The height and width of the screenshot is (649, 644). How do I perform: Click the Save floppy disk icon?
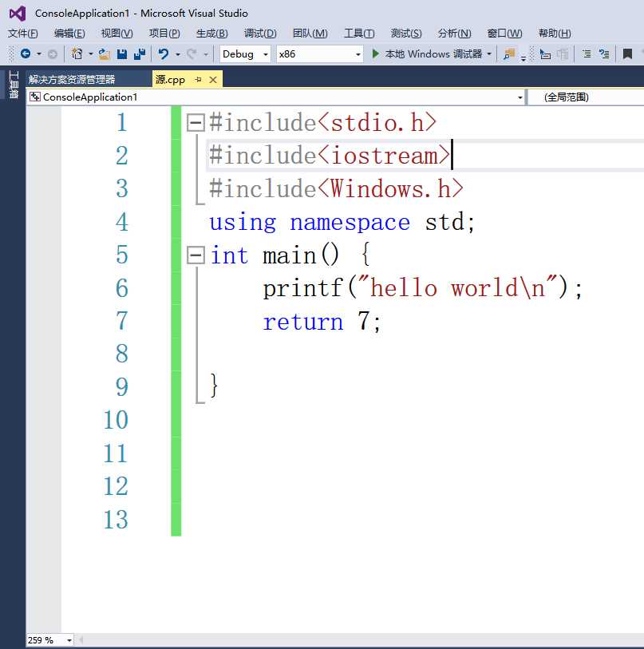coord(121,53)
